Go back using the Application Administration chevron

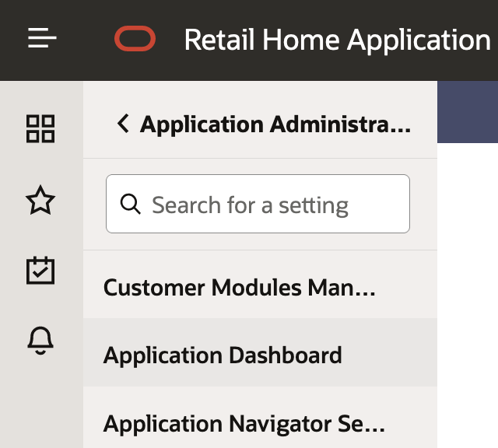coord(123,124)
